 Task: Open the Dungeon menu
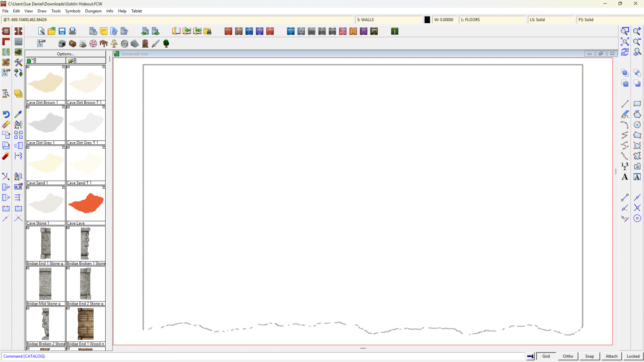tap(93, 11)
